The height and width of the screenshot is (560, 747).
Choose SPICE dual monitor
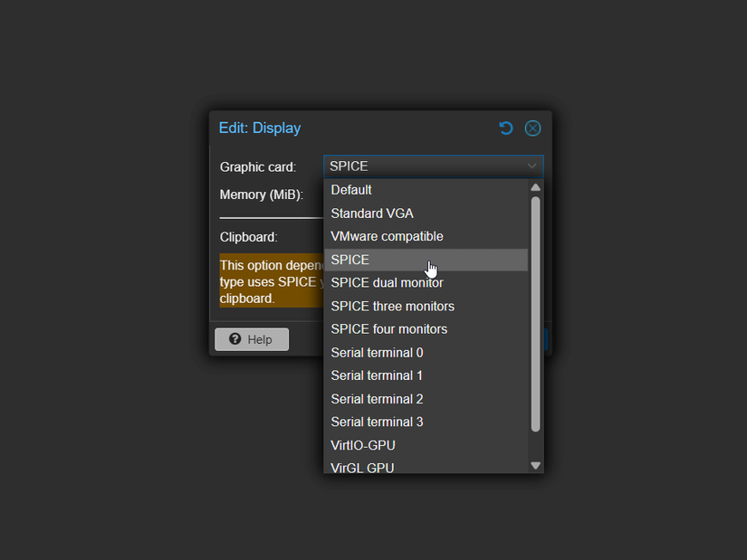[x=426, y=283]
